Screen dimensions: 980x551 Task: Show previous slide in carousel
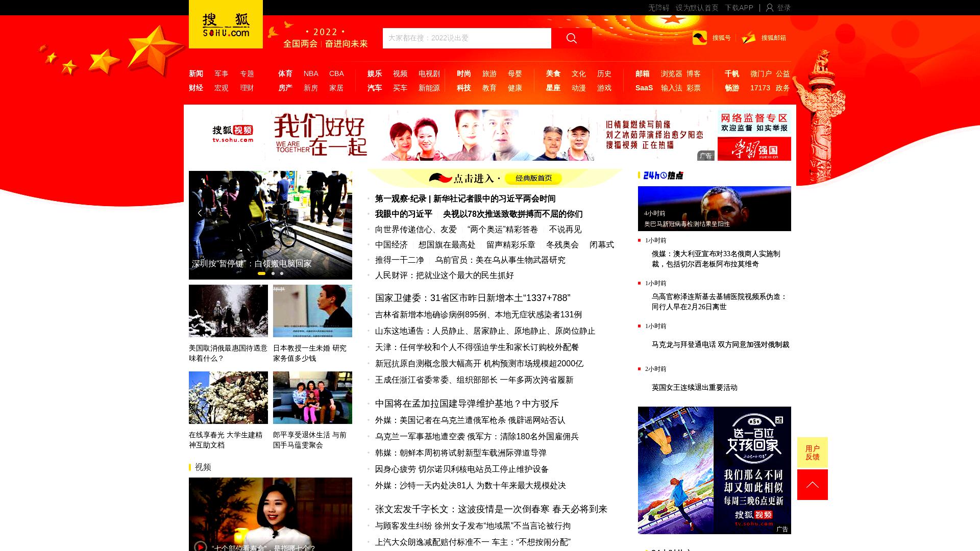pos(200,213)
